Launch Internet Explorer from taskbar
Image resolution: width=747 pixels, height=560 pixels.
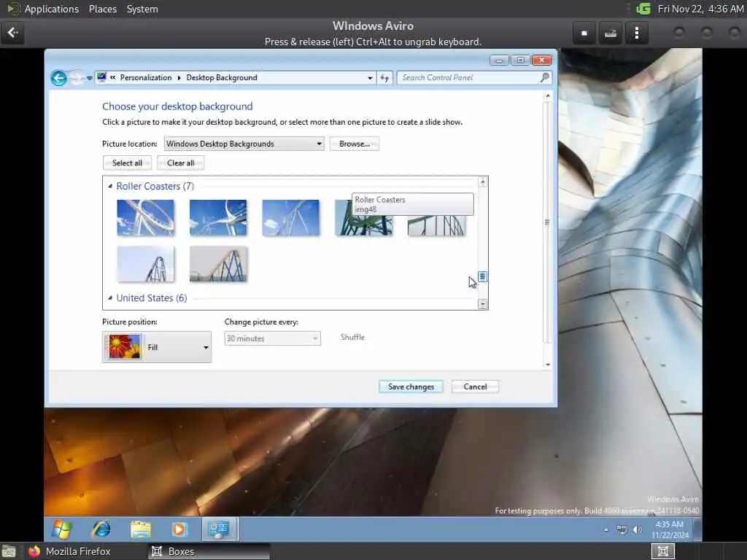[x=101, y=529]
